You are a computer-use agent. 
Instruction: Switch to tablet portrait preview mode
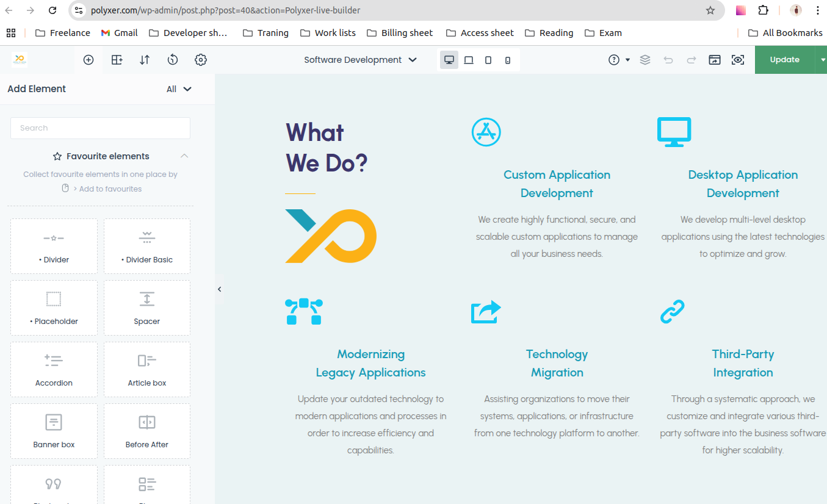coord(488,60)
